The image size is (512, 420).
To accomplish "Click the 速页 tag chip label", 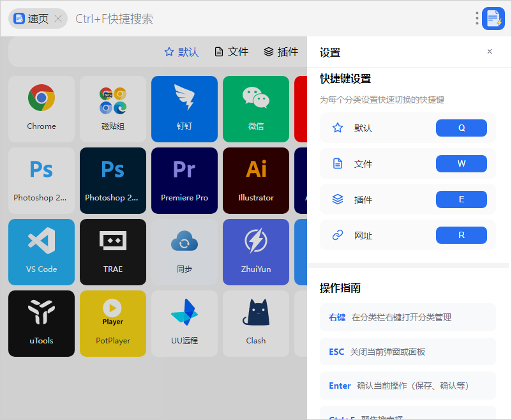I will pos(38,19).
